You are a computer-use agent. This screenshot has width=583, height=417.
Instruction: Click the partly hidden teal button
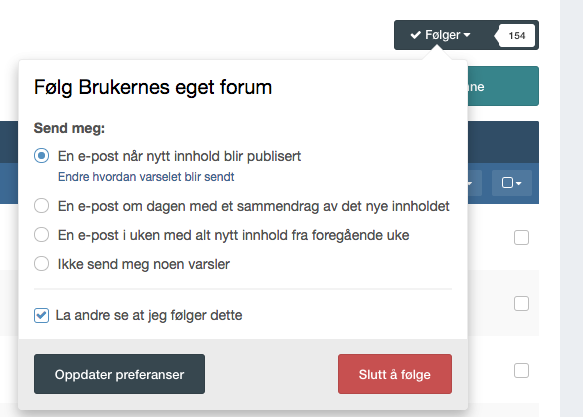pyautogui.click(x=503, y=86)
